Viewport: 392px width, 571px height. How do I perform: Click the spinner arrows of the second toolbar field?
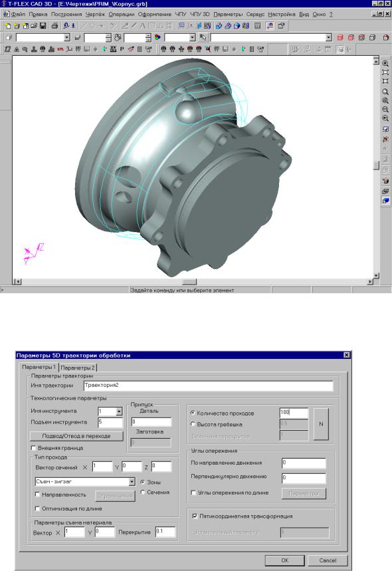[x=108, y=37]
